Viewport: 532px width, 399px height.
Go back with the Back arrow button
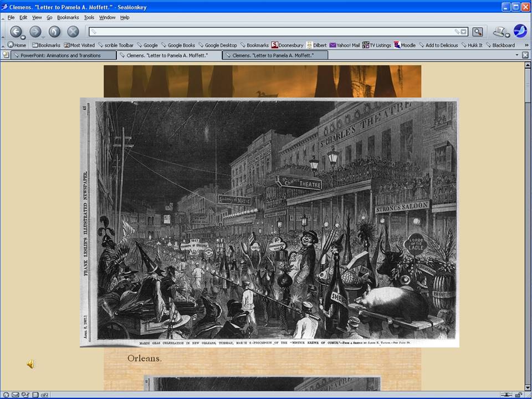point(16,32)
